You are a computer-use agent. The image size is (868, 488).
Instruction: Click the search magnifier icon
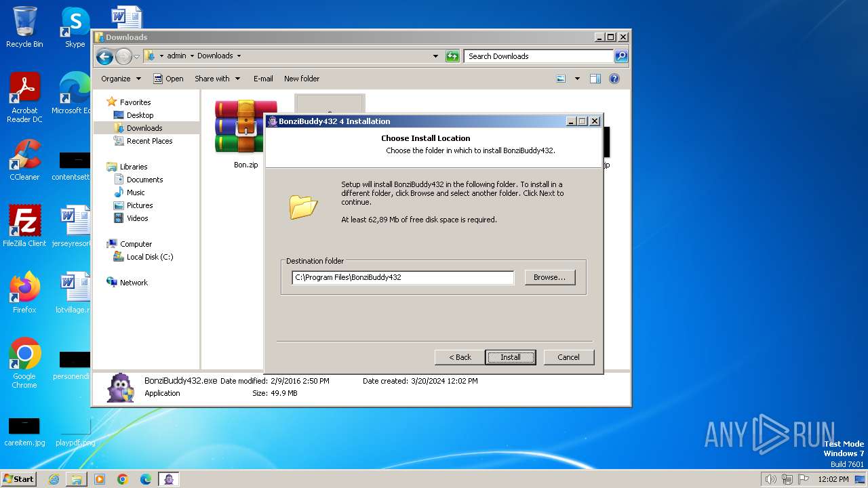620,56
